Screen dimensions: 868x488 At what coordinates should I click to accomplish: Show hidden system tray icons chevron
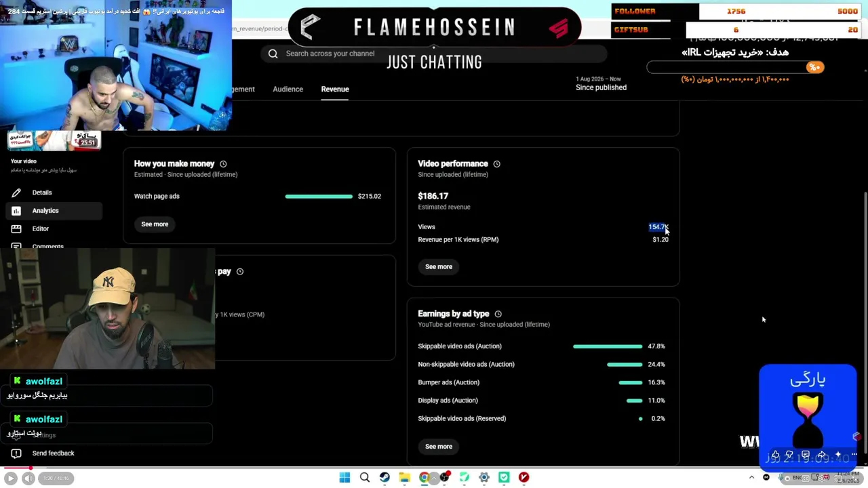click(751, 478)
